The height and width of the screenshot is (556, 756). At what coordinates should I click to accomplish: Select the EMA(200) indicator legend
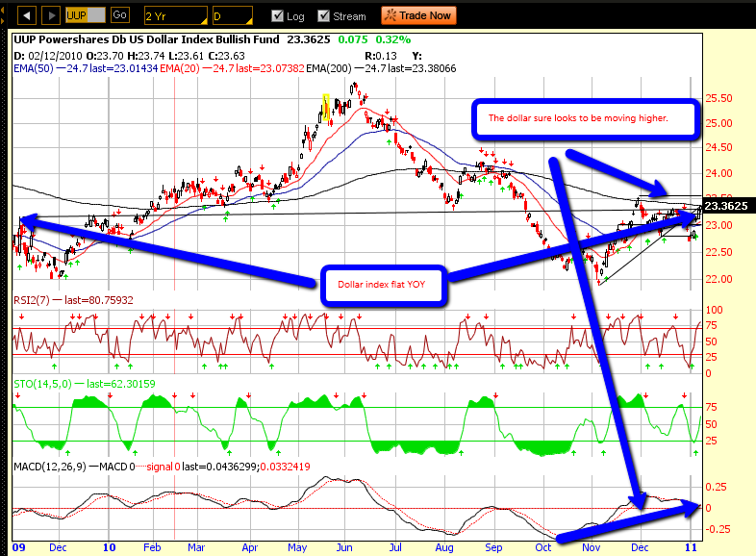pos(381,68)
